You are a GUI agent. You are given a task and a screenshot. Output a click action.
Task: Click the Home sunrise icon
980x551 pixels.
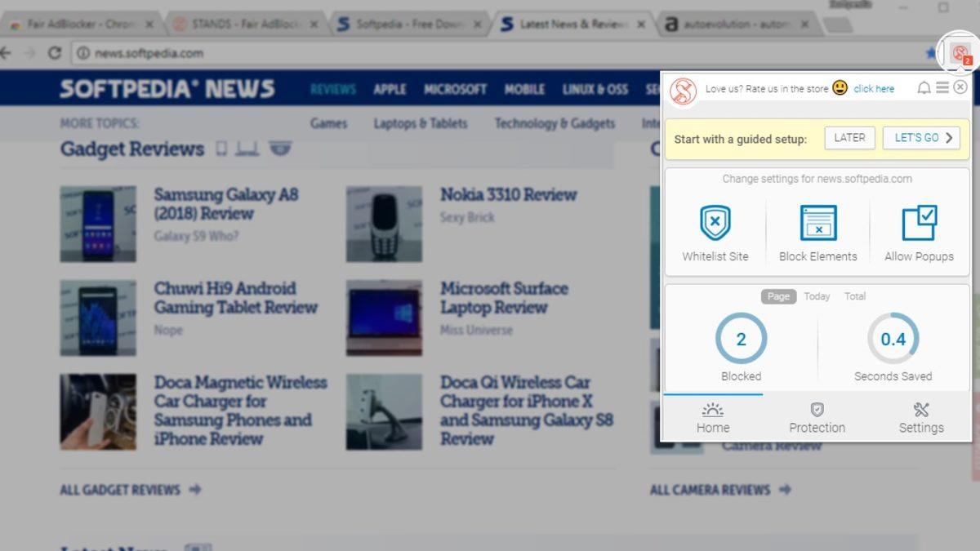click(x=712, y=410)
